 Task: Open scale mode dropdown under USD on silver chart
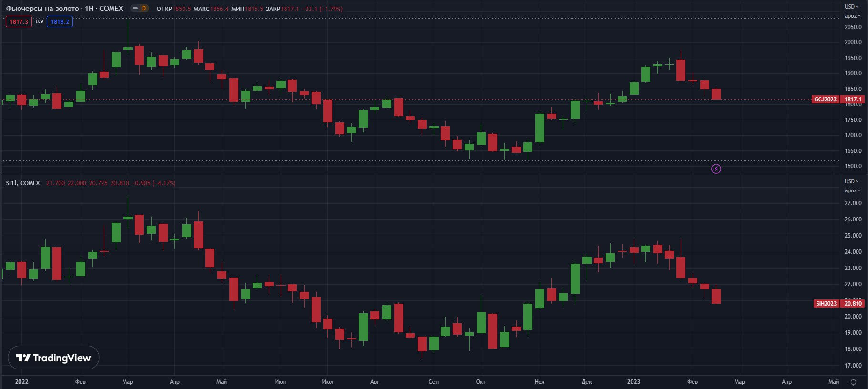852,190
